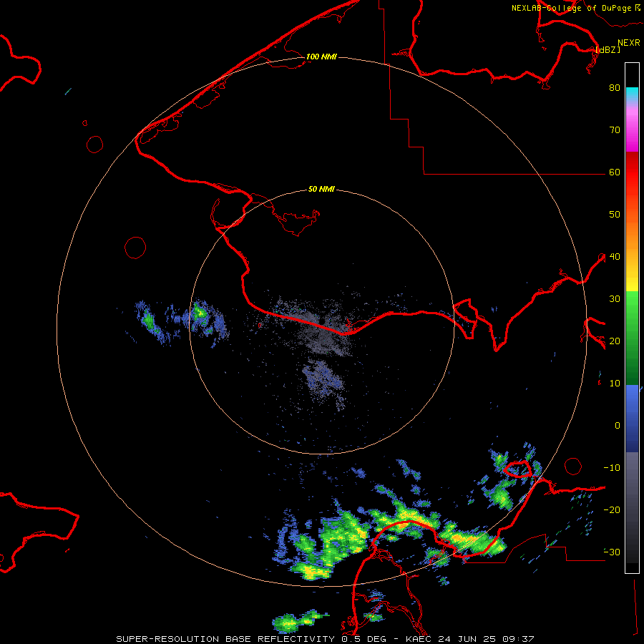Click the 40 value on the dBZ scale

coord(615,256)
